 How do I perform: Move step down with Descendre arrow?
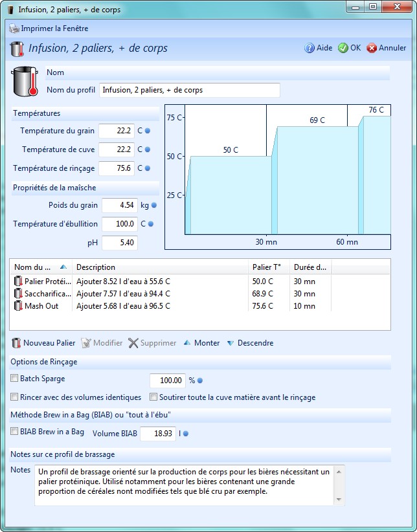point(231,343)
